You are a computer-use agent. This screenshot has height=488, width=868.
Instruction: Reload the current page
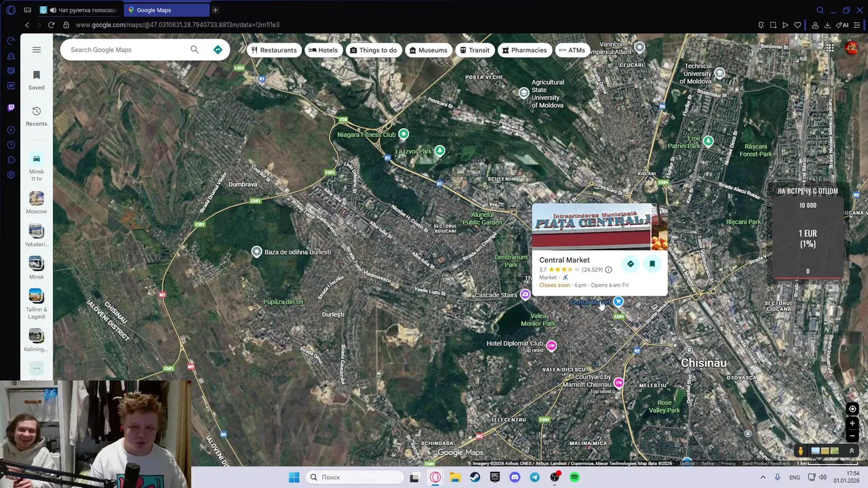51,25
